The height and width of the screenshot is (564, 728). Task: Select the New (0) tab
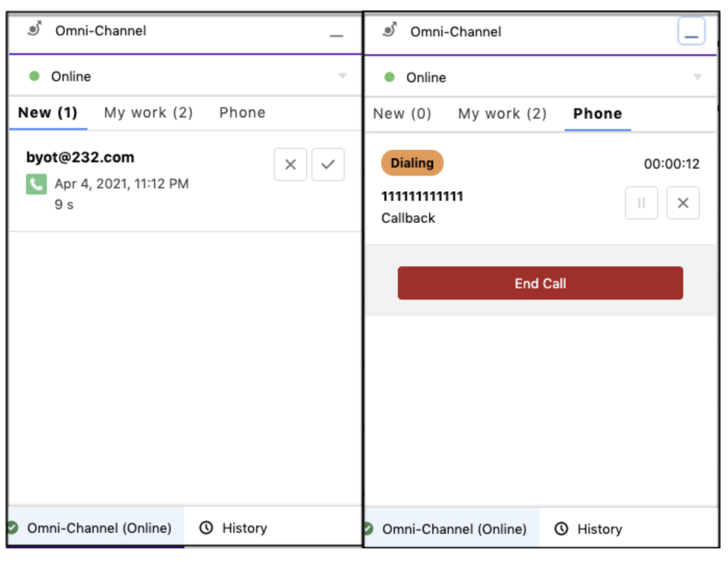[x=402, y=113]
